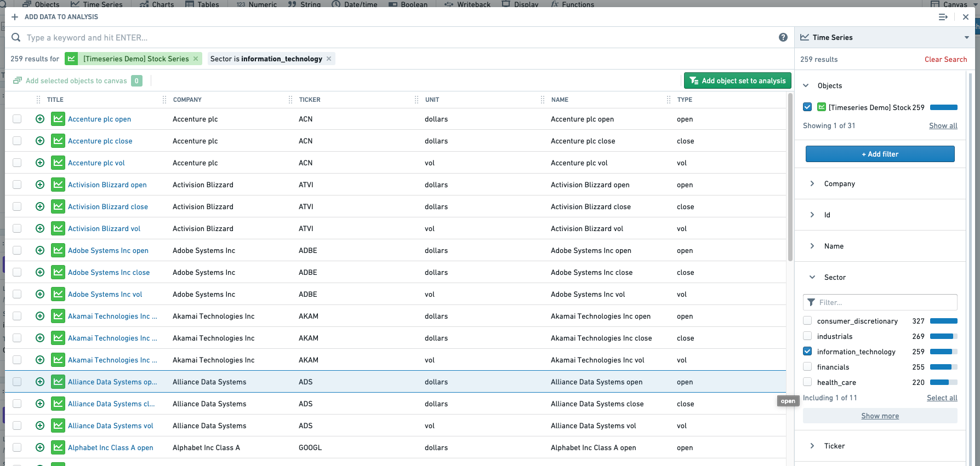Collapse the Sector filter section
The width and height of the screenshot is (980, 466).
(x=812, y=277)
